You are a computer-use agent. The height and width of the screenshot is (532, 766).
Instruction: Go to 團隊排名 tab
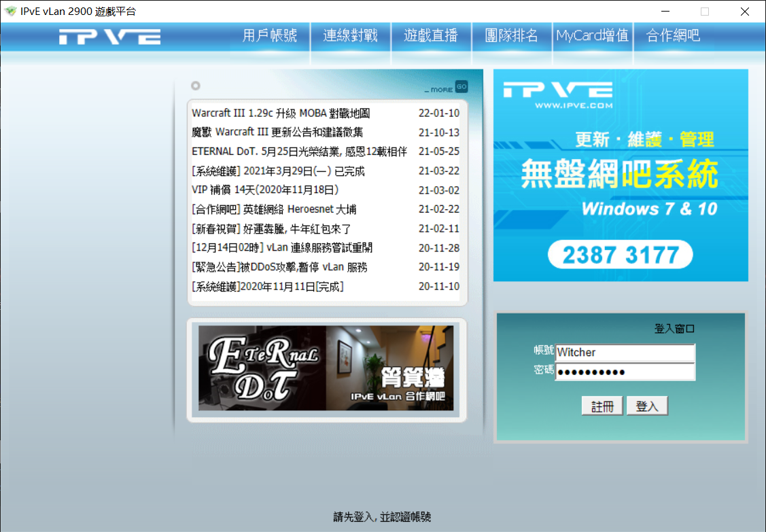click(x=512, y=35)
